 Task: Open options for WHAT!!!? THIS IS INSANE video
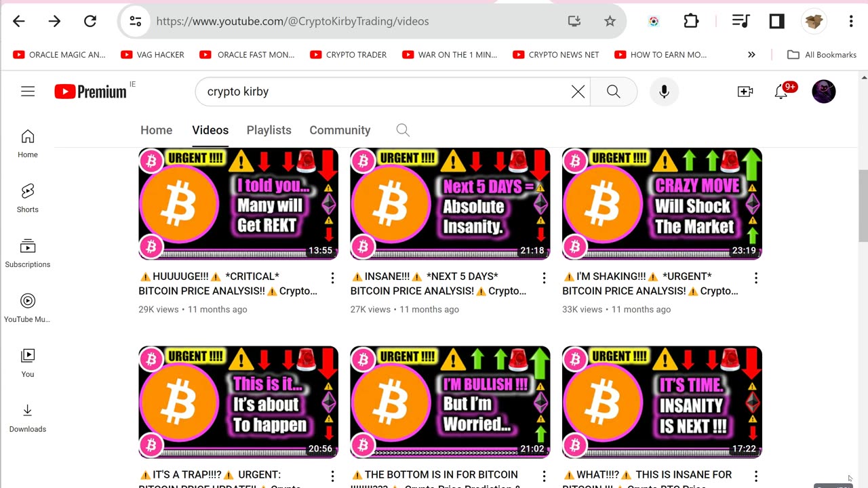coord(756,476)
